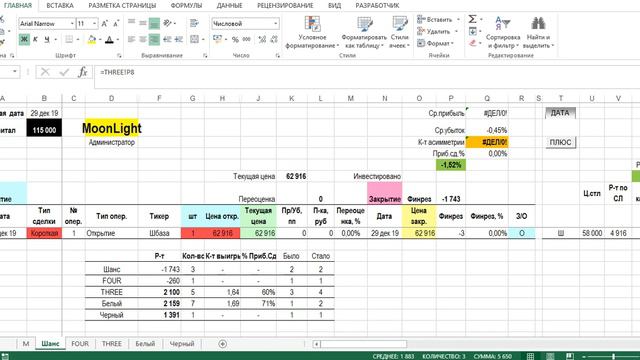Toggle align text right

154,39
